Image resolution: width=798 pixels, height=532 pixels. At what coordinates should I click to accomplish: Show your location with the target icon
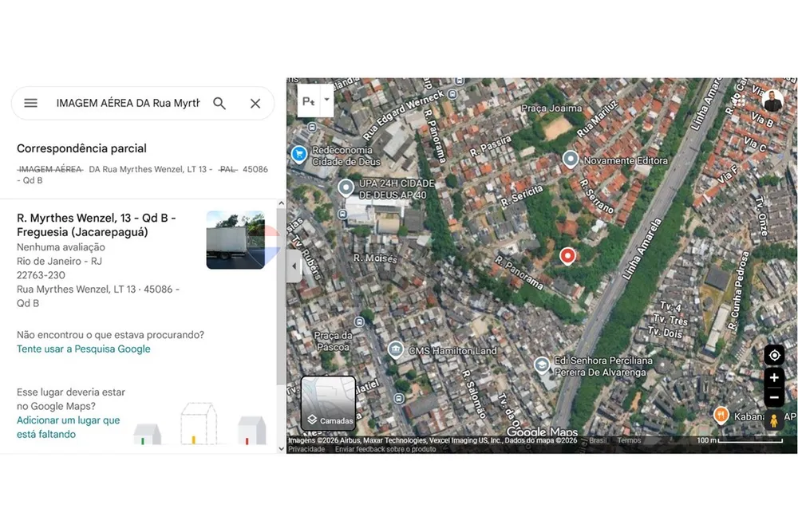coord(774,355)
